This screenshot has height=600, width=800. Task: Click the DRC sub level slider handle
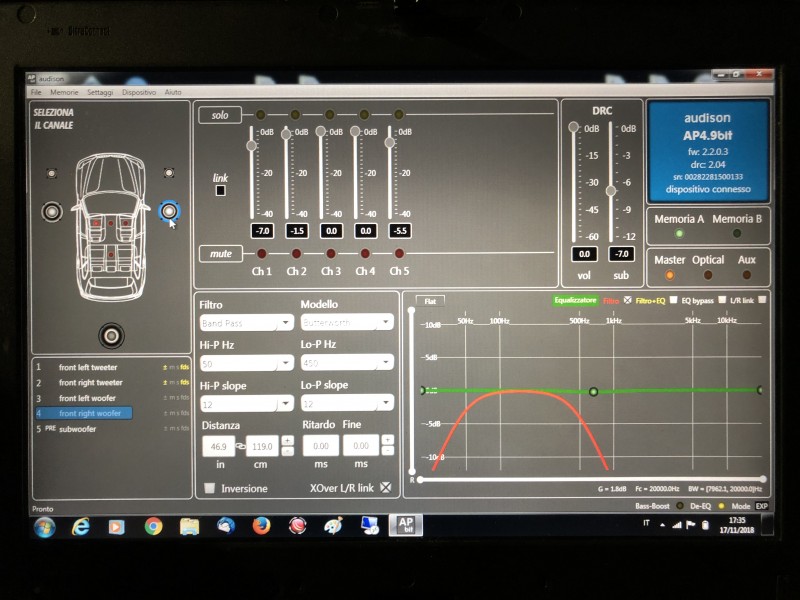click(610, 191)
